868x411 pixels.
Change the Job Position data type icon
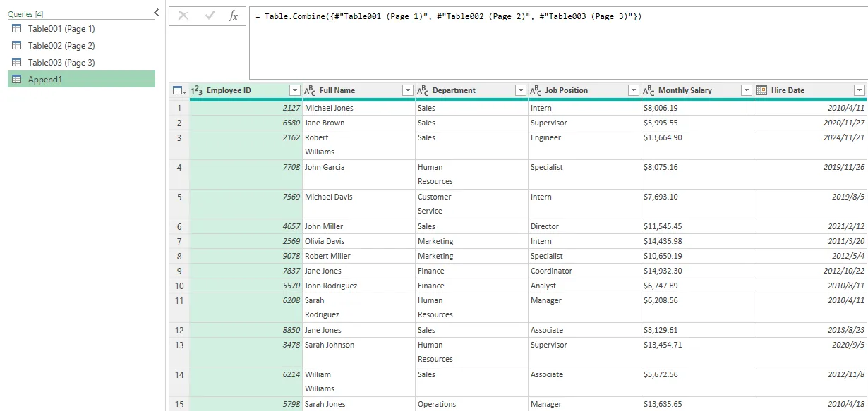tap(536, 90)
